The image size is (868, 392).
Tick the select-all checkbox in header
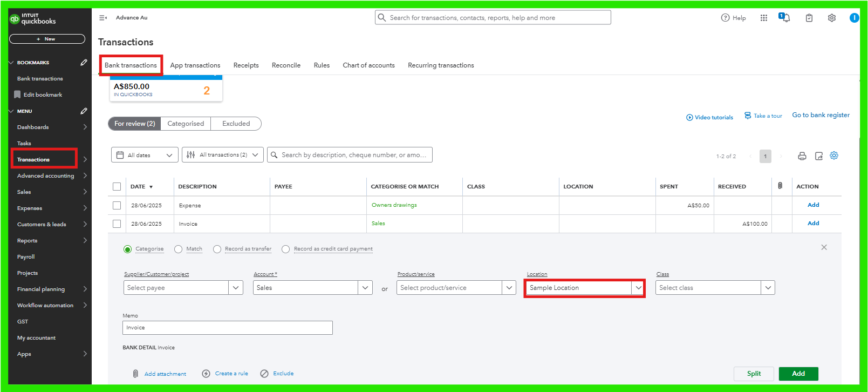[x=117, y=187]
